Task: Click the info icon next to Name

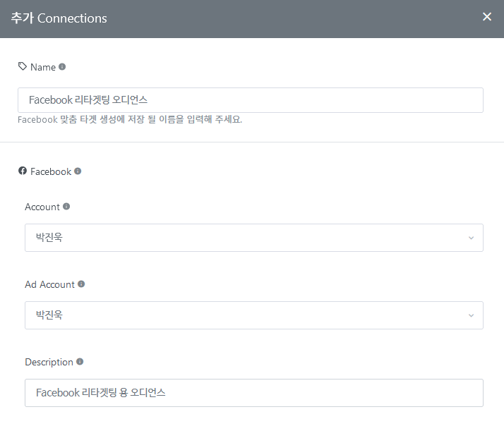Action: click(62, 67)
